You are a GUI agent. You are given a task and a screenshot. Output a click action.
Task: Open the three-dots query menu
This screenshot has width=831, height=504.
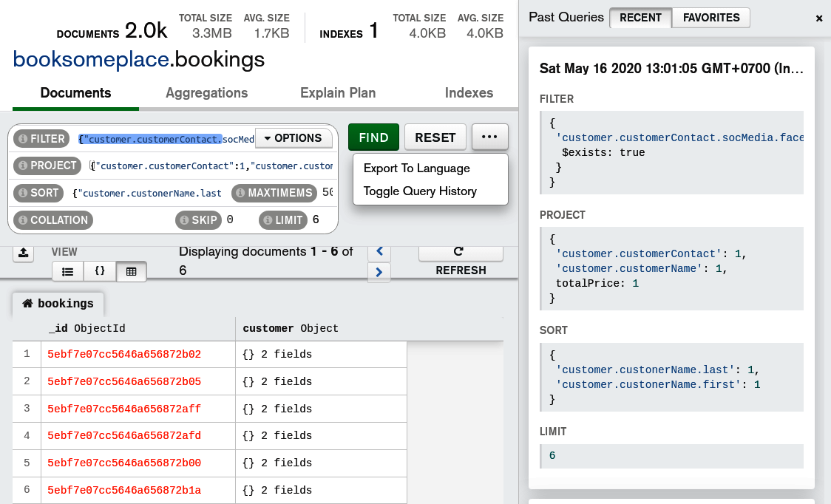pyautogui.click(x=489, y=137)
